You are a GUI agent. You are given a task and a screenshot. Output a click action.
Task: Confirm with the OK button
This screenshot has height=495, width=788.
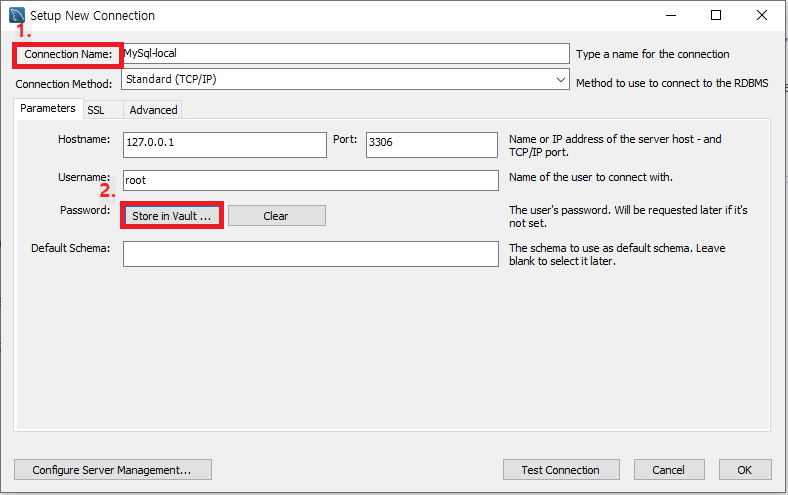pyautogui.click(x=745, y=470)
